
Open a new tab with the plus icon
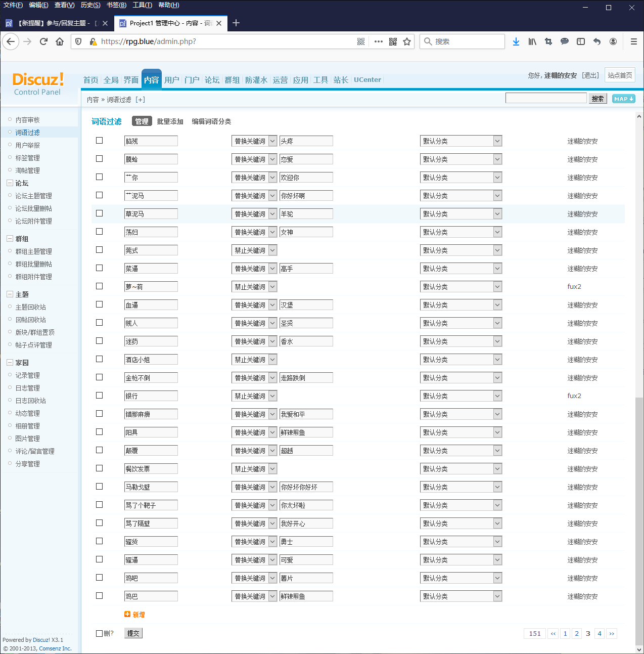236,23
